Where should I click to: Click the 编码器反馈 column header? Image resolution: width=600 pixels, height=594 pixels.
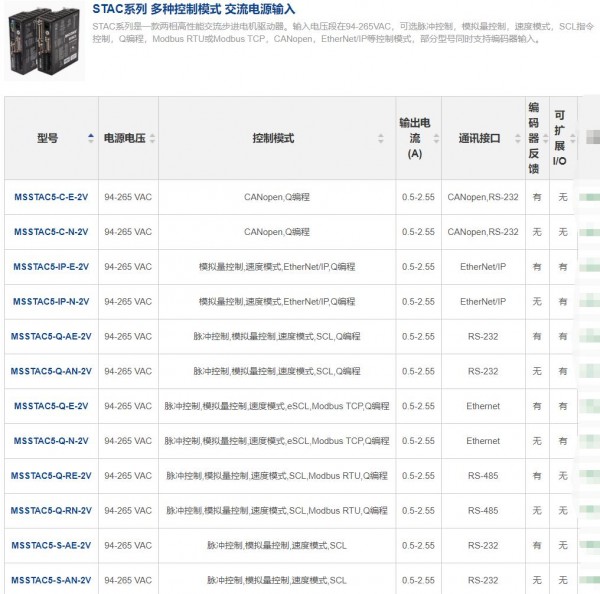point(537,138)
